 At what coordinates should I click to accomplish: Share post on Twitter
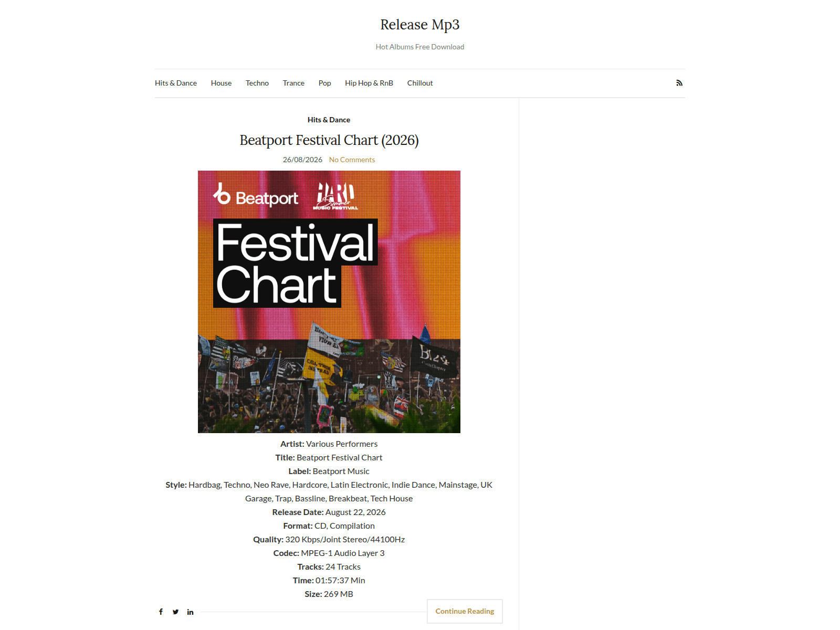[175, 612]
